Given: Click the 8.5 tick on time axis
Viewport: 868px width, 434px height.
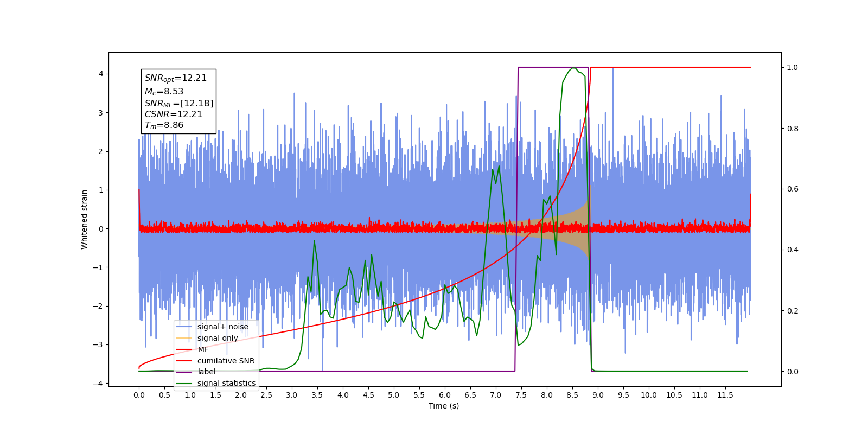Looking at the screenshot, I should [572, 395].
